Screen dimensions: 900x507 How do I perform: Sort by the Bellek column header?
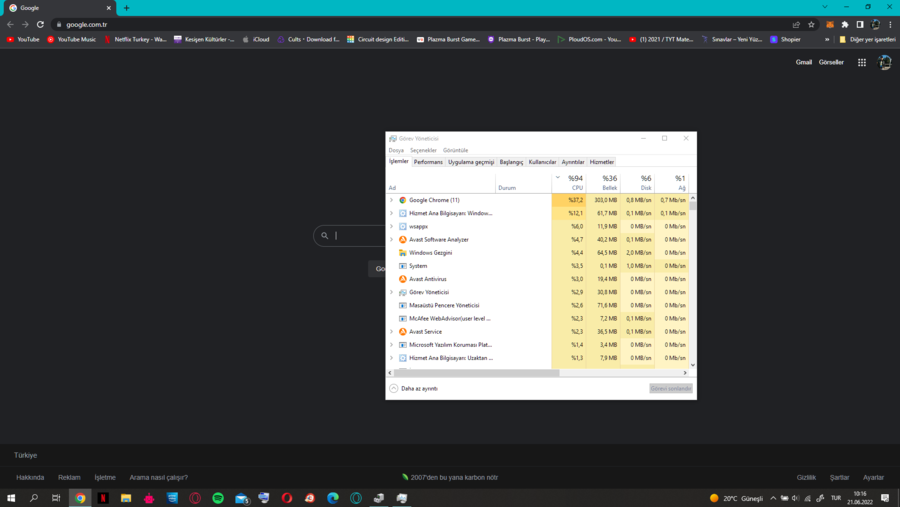(603, 183)
